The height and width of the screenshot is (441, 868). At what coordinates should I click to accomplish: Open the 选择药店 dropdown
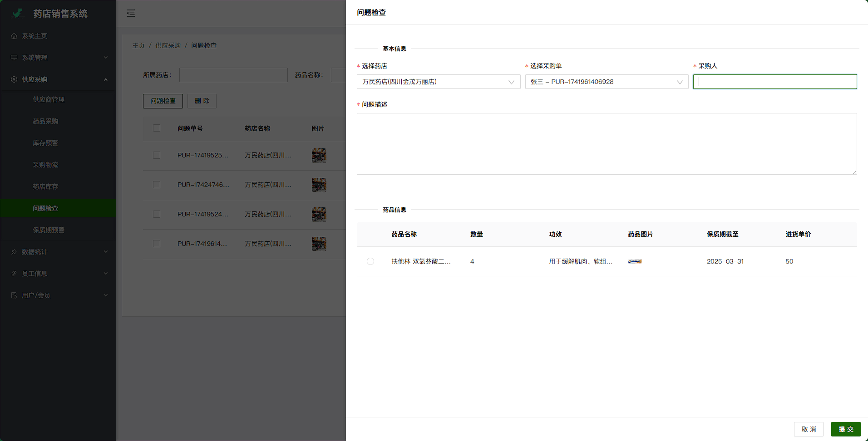pyautogui.click(x=438, y=82)
